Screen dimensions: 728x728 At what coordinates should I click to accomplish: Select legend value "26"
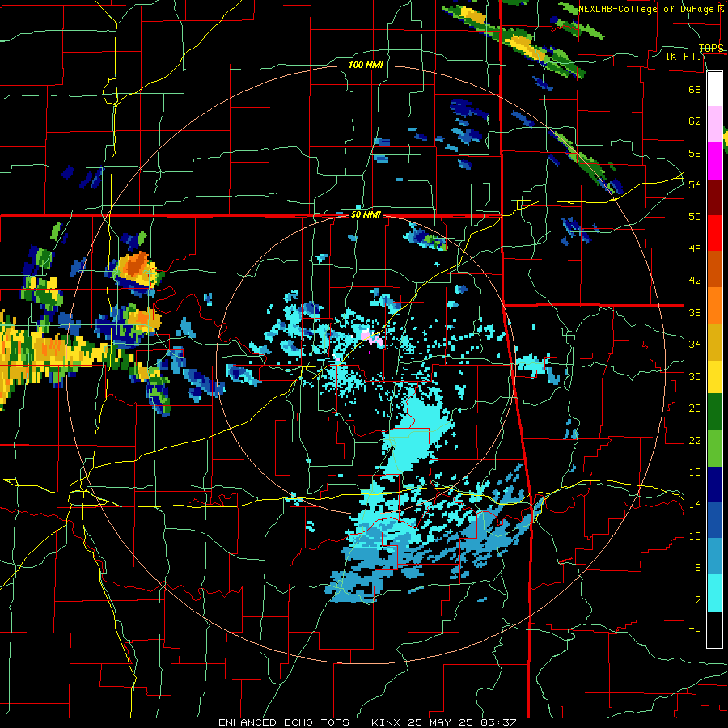pos(695,408)
